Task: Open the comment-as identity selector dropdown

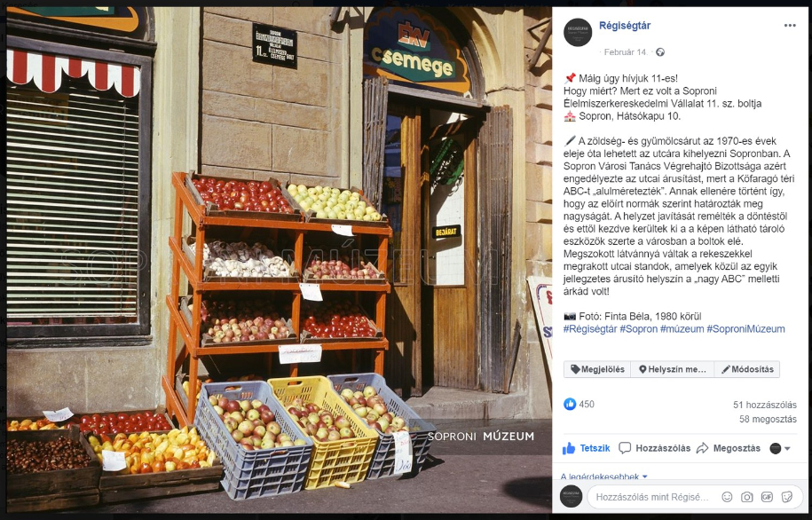Action: [780, 448]
